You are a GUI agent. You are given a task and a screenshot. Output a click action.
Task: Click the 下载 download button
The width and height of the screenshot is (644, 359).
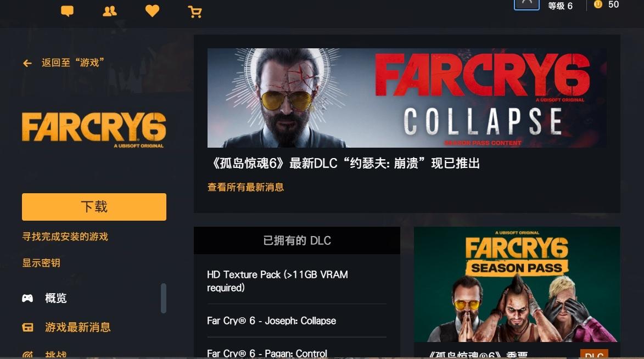pyautogui.click(x=94, y=206)
